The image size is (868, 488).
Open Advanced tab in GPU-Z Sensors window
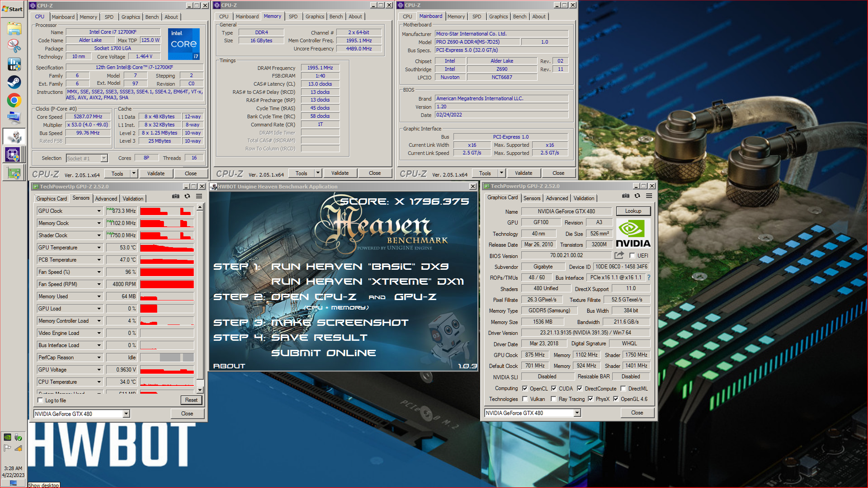[x=106, y=198]
